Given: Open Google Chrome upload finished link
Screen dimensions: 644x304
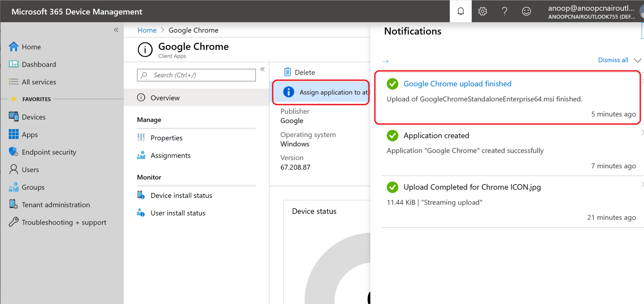Looking at the screenshot, I should click(457, 83).
